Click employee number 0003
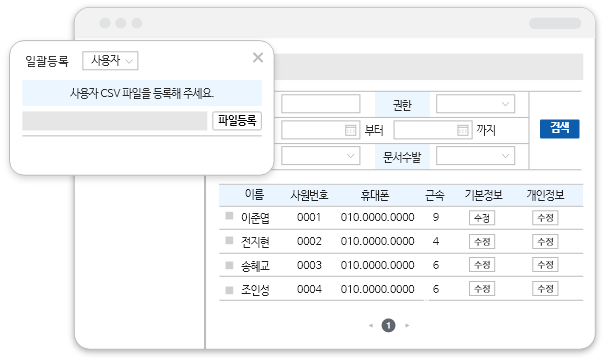The width and height of the screenshot is (605, 361). pos(309,265)
